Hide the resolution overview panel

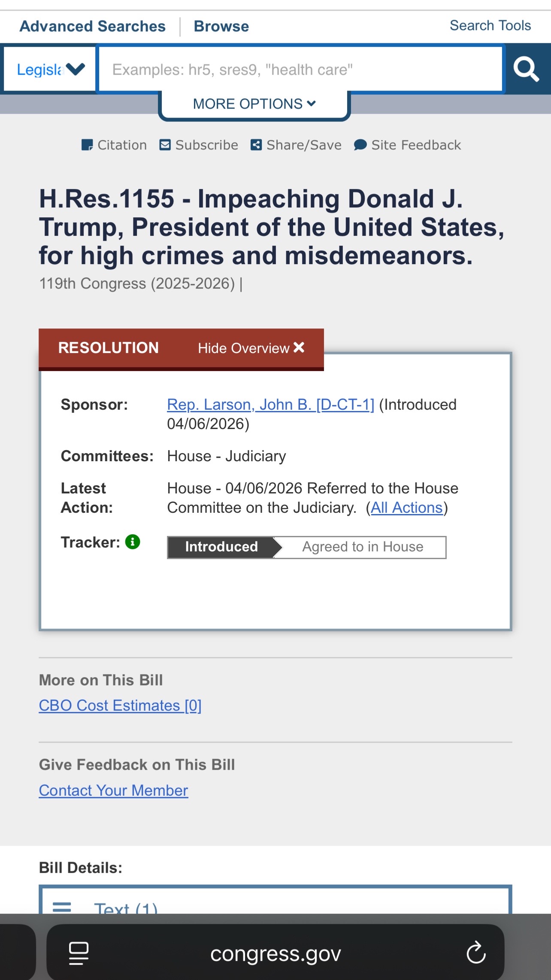pos(251,348)
